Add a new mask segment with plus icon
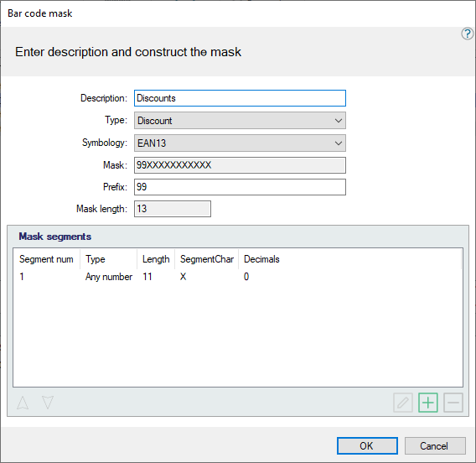 pyautogui.click(x=427, y=403)
